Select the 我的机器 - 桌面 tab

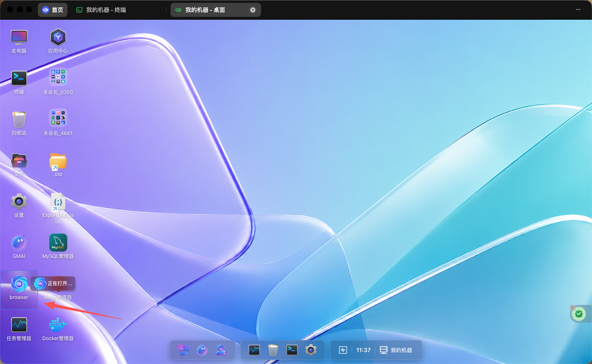216,10
